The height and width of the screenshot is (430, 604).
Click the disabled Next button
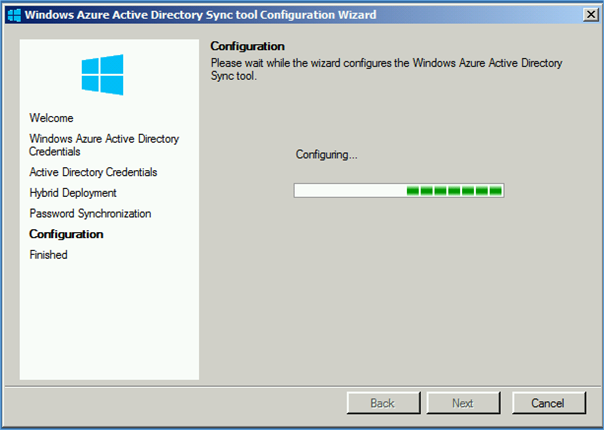[x=463, y=403]
